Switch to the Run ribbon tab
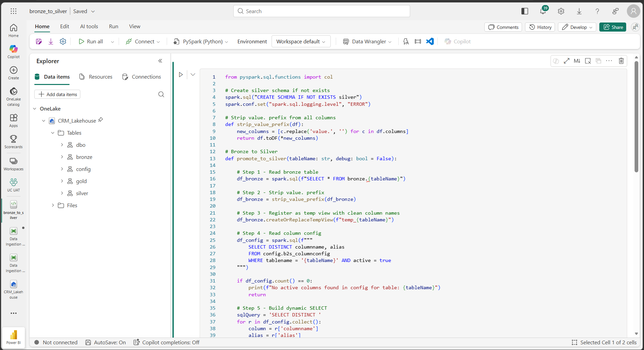644x350 pixels. [114, 27]
